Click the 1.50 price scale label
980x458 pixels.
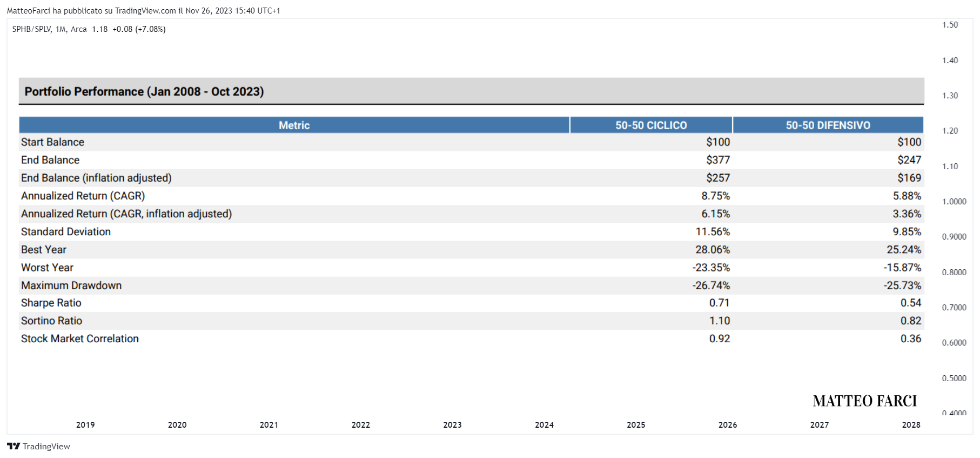pyautogui.click(x=950, y=25)
